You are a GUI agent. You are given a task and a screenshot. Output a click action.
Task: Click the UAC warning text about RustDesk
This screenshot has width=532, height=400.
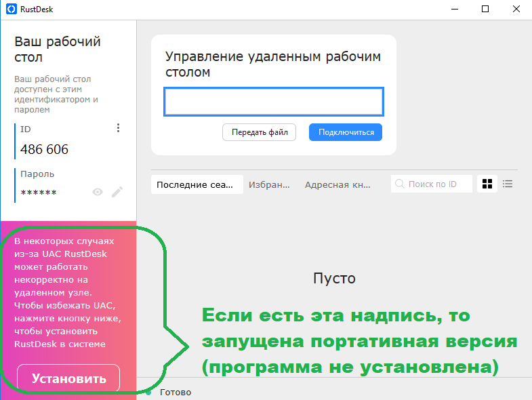pyautogui.click(x=68, y=292)
